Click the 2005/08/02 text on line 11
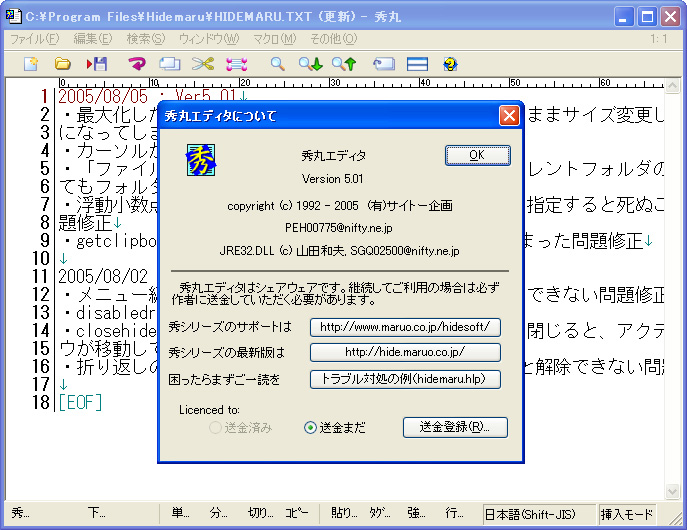Screen dimensions: 687x530 [103, 276]
